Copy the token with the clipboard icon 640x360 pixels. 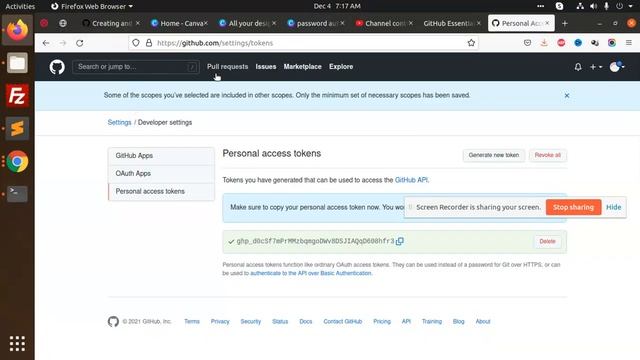(x=400, y=241)
